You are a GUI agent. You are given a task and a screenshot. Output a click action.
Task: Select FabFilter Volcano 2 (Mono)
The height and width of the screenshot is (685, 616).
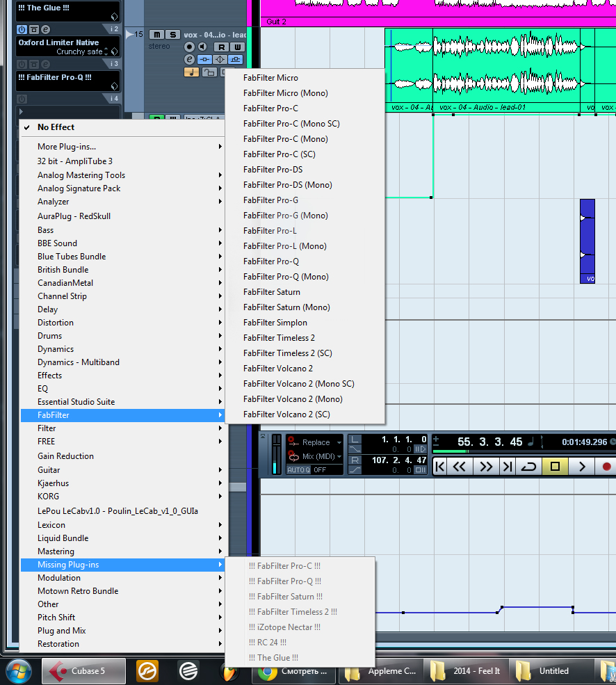pos(305,399)
